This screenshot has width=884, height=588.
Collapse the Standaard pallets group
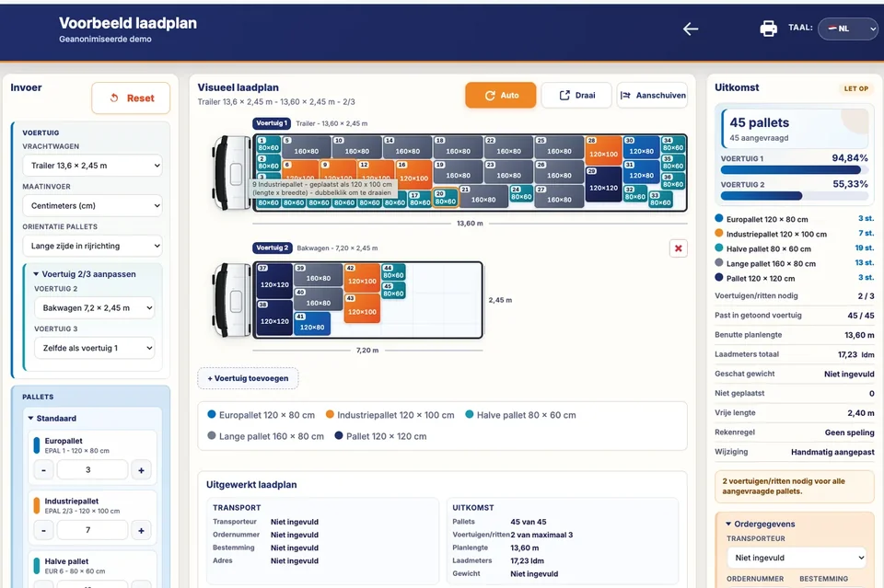click(52, 419)
